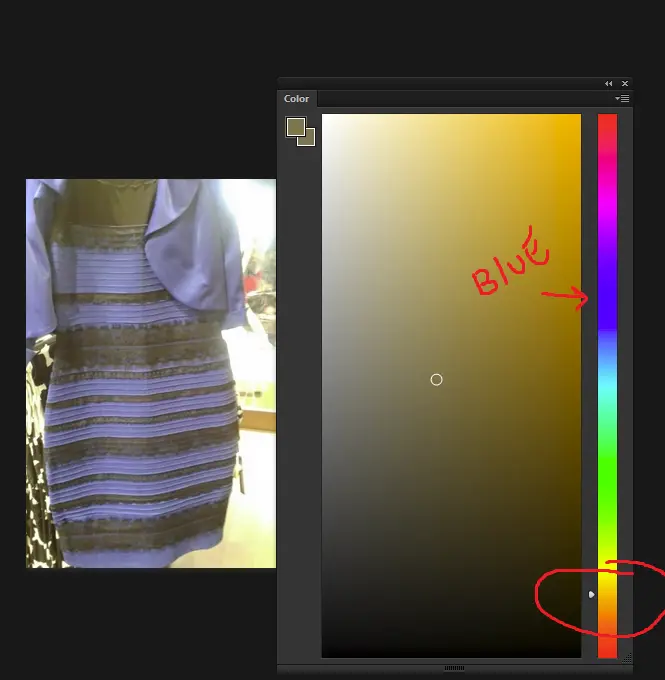
Task: Click the foreground color swatch
Action: 294,126
